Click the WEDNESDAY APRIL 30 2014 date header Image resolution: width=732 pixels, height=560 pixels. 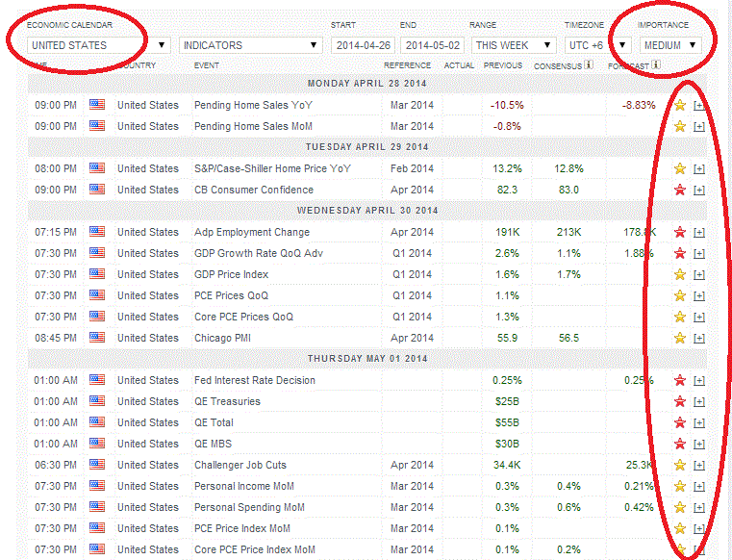point(367,210)
